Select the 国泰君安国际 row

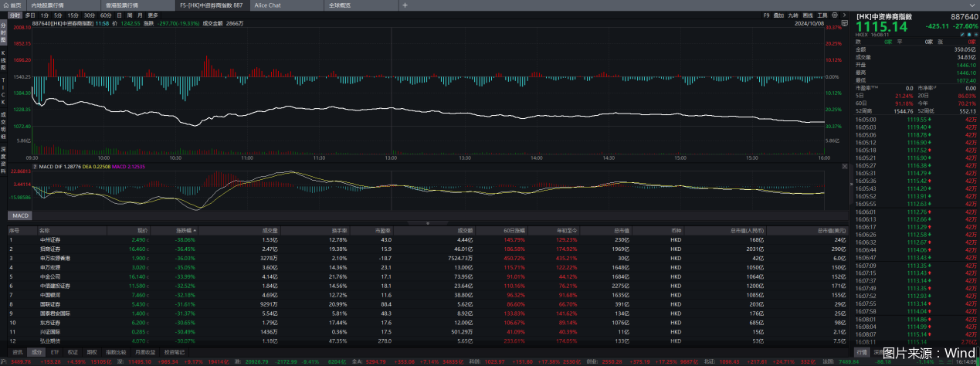(428, 312)
